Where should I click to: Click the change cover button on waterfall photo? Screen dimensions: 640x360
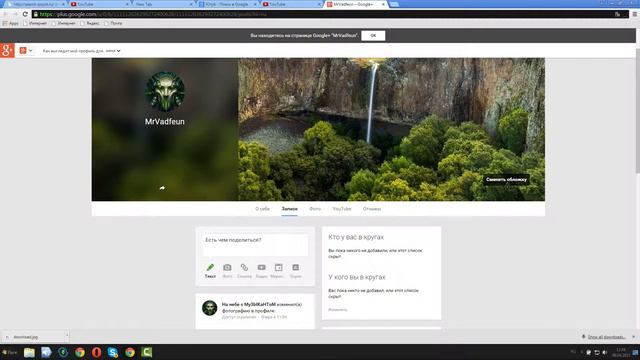coord(506,180)
